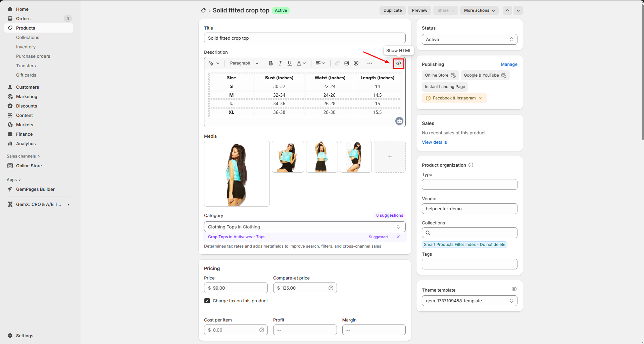Click the add media plus tile
The height and width of the screenshot is (344, 644).
390,157
